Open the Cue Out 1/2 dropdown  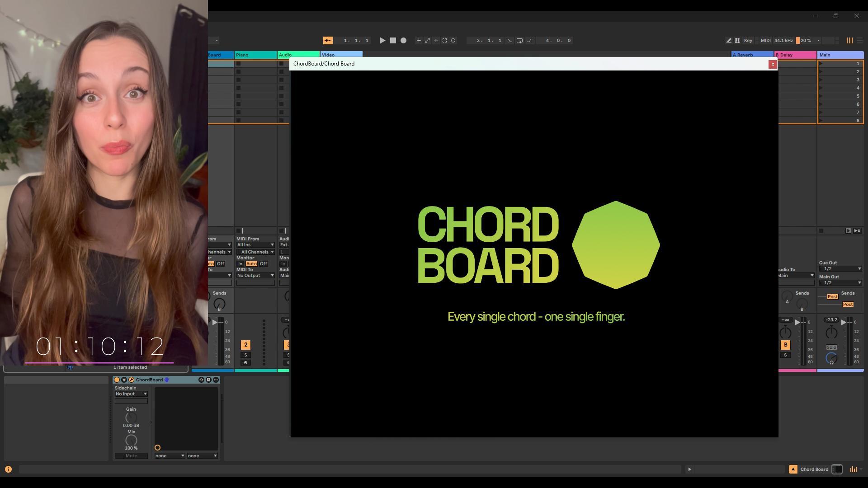coord(840,269)
